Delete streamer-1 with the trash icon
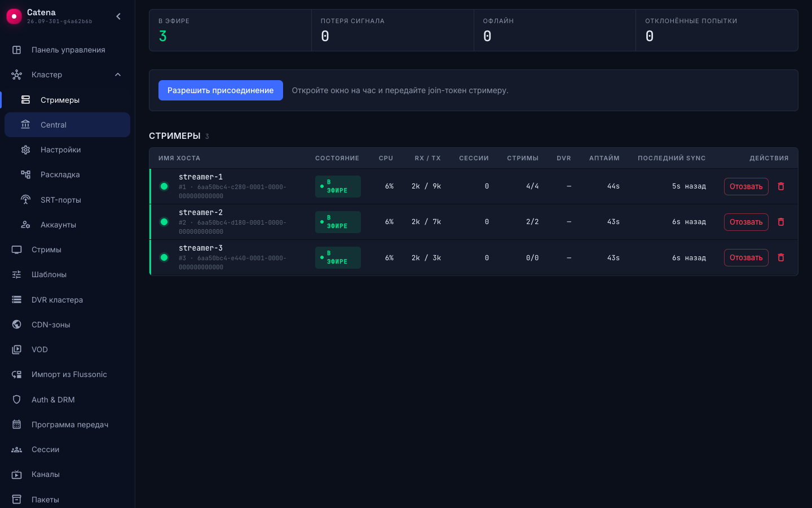 coord(781,186)
